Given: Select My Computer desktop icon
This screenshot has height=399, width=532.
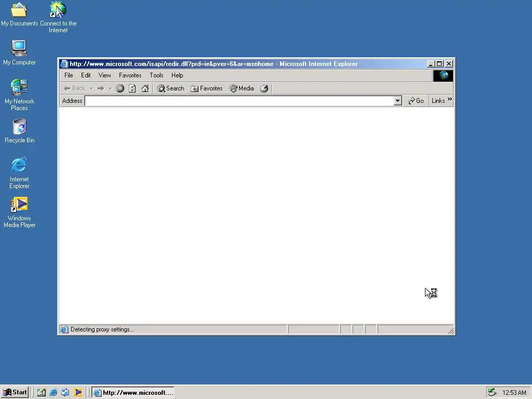Looking at the screenshot, I should pyautogui.click(x=19, y=52).
